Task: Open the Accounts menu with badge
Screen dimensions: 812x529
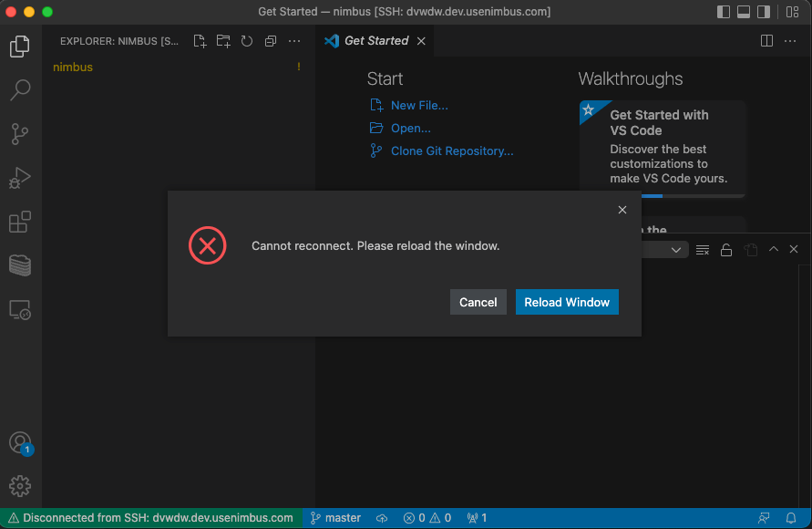Action: click(21, 443)
